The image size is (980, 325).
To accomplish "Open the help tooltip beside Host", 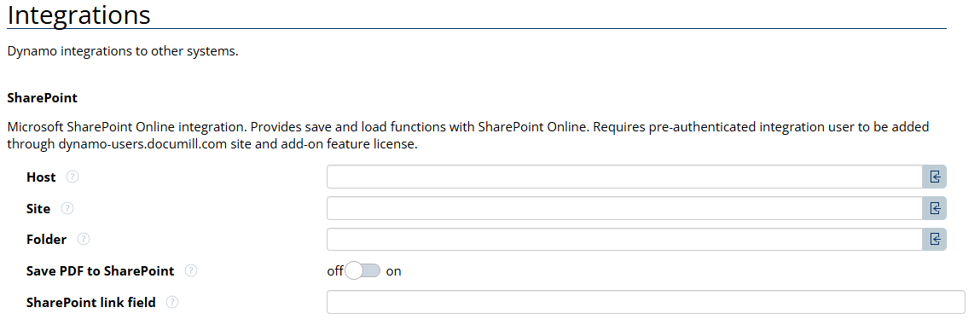I will 72,177.
